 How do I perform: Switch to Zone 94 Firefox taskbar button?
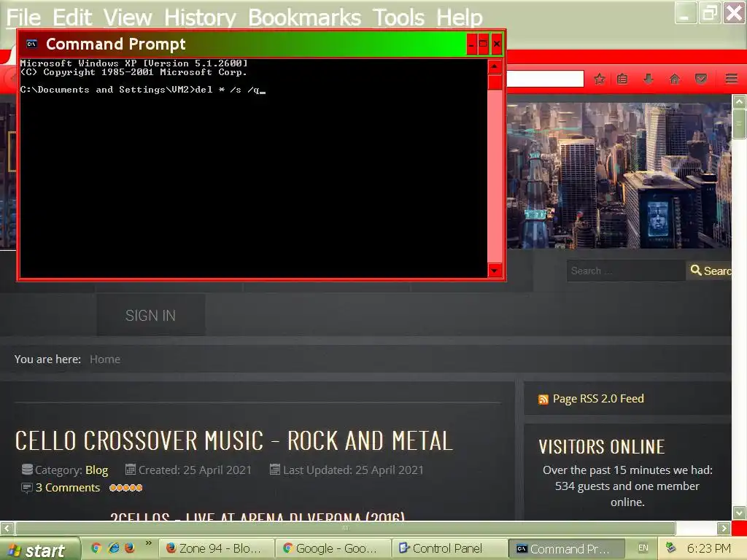[x=216, y=548]
